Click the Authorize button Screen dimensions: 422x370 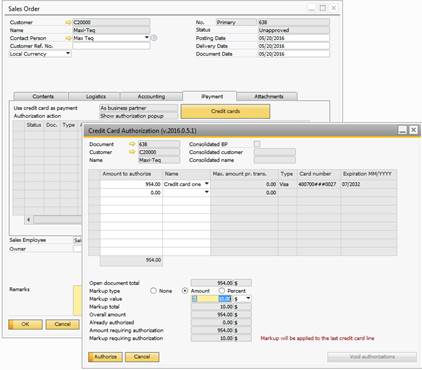tap(105, 357)
